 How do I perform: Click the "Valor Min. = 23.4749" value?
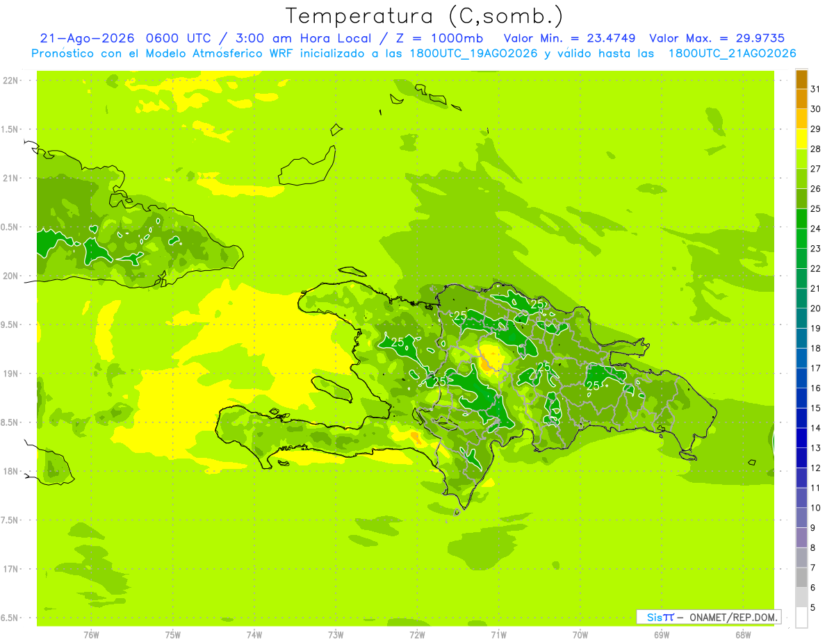pos(569,38)
